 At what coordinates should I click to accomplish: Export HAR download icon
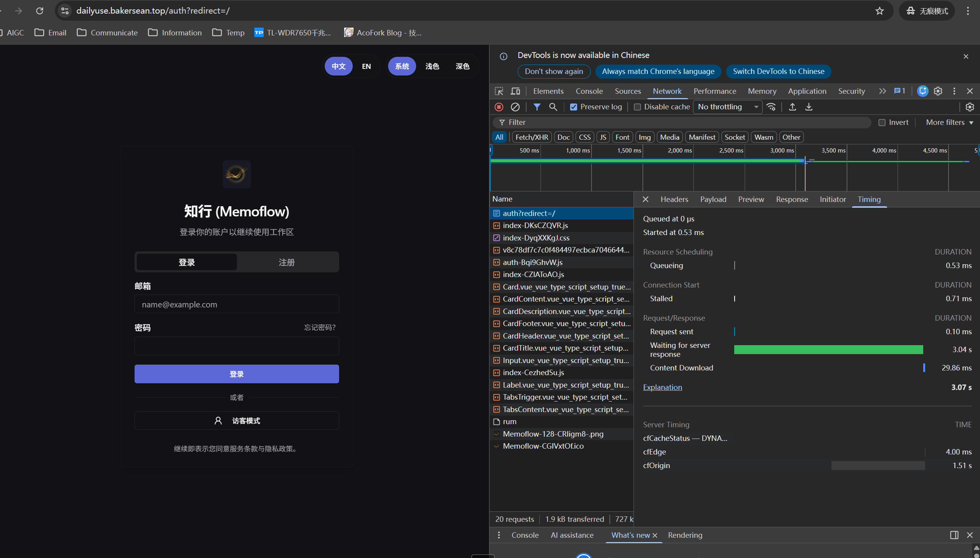(808, 107)
